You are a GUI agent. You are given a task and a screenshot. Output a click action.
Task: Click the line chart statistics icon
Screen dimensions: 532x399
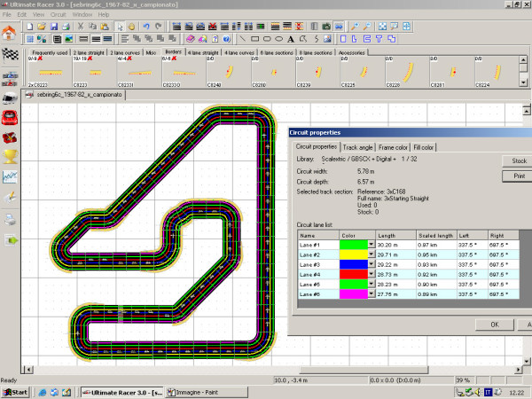(10, 177)
